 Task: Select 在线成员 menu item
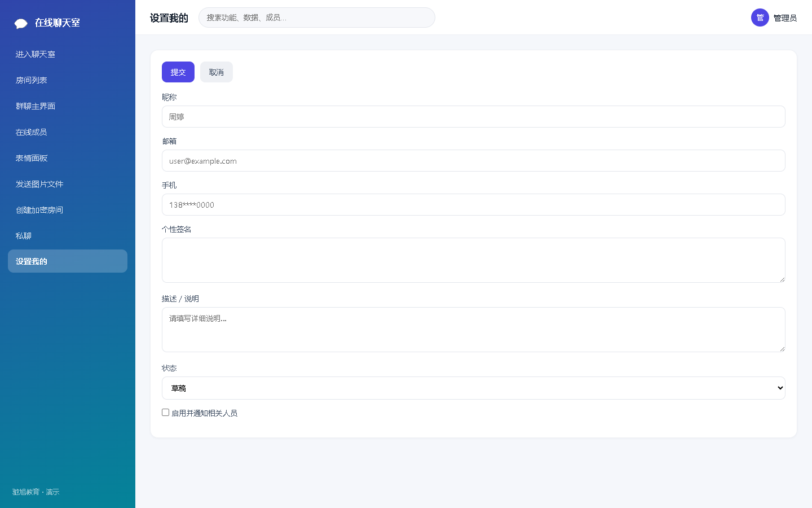[68, 132]
